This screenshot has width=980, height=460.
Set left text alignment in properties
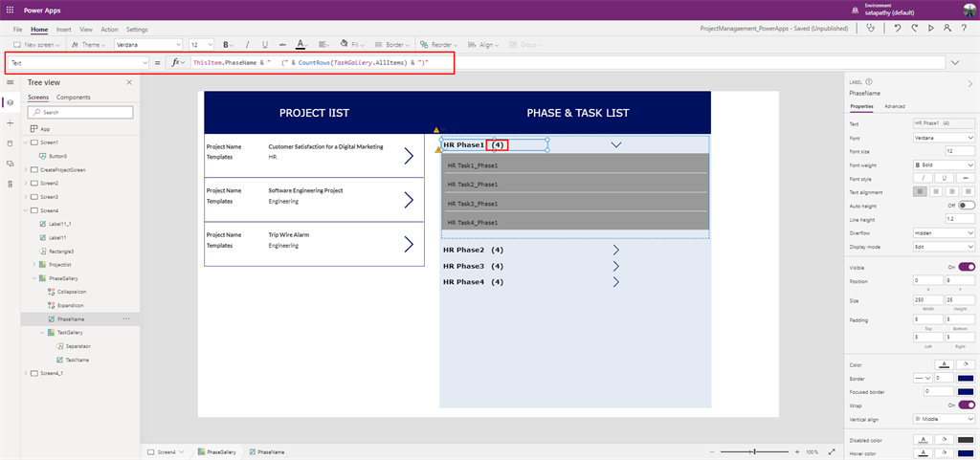[x=920, y=192]
